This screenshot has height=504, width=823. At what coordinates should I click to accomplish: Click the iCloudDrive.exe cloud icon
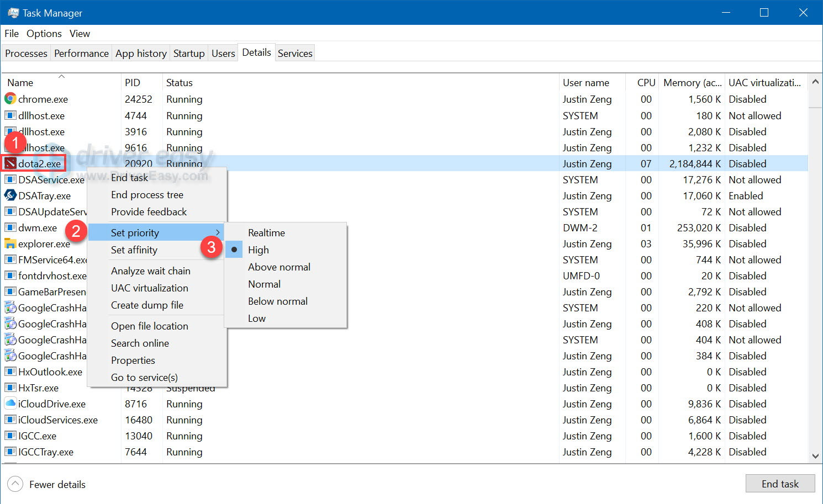(x=10, y=404)
